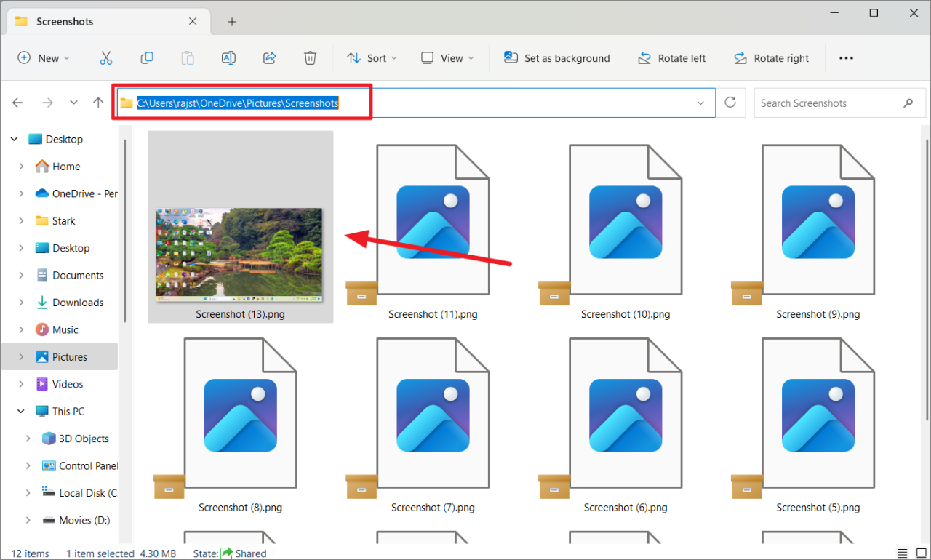Go back with the left arrow

click(18, 103)
